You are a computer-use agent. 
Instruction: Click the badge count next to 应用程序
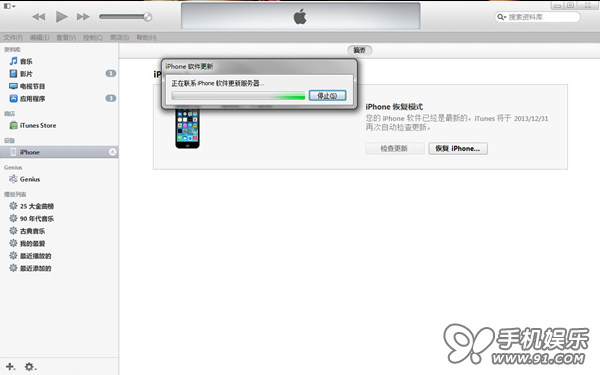pos(111,98)
